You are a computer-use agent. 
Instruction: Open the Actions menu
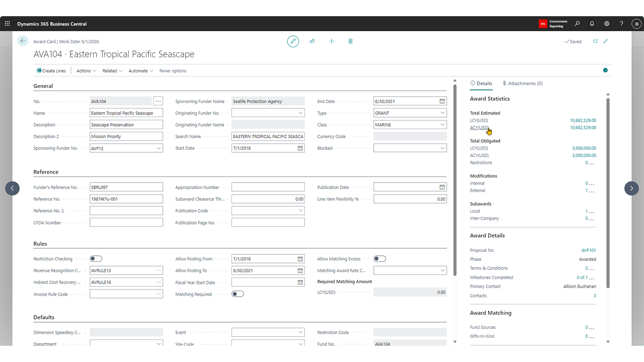(x=86, y=71)
